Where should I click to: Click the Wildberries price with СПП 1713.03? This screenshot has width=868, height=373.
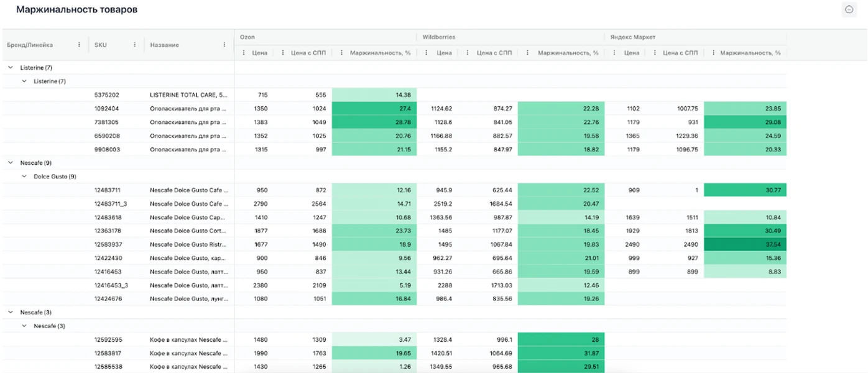tap(499, 285)
